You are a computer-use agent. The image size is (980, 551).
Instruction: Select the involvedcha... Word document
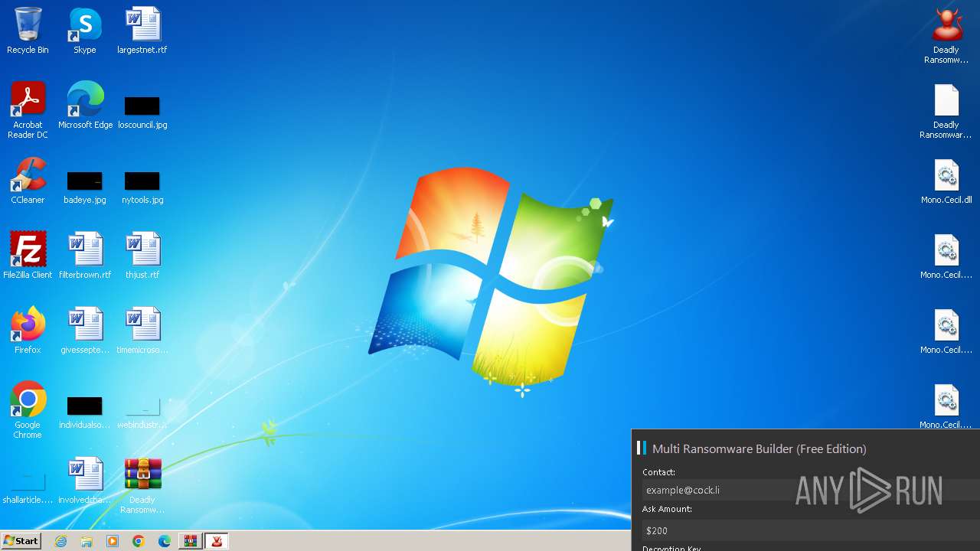point(85,481)
